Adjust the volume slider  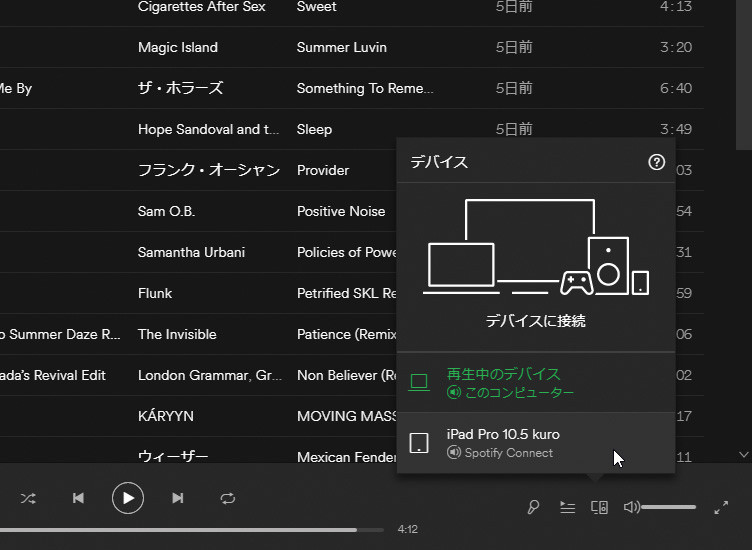669,507
